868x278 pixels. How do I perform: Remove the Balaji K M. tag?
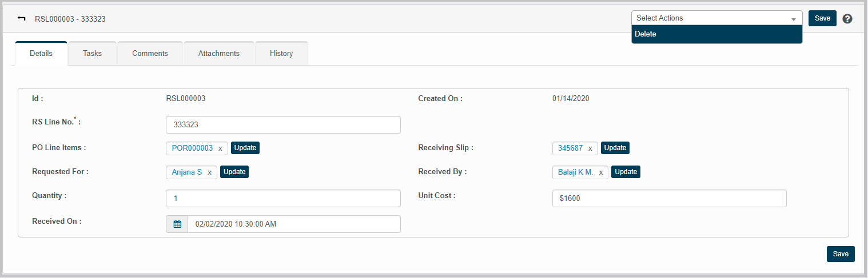[x=601, y=172]
